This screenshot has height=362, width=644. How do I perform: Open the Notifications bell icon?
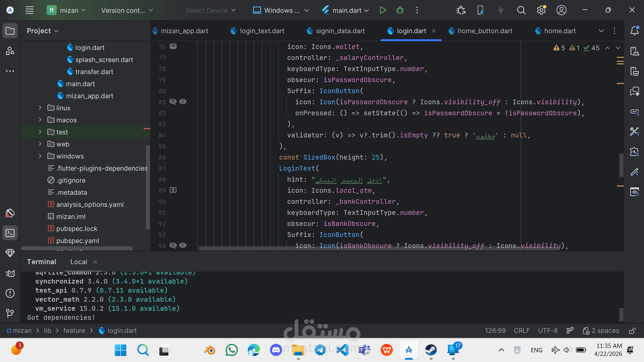tap(634, 31)
